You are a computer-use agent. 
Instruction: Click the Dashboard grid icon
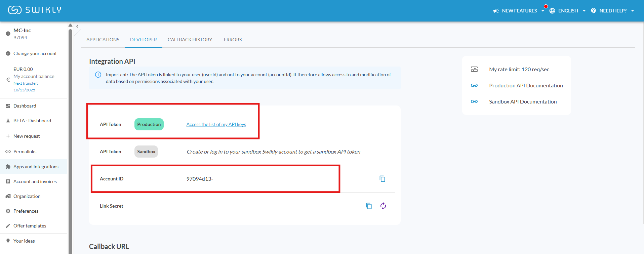(x=8, y=106)
